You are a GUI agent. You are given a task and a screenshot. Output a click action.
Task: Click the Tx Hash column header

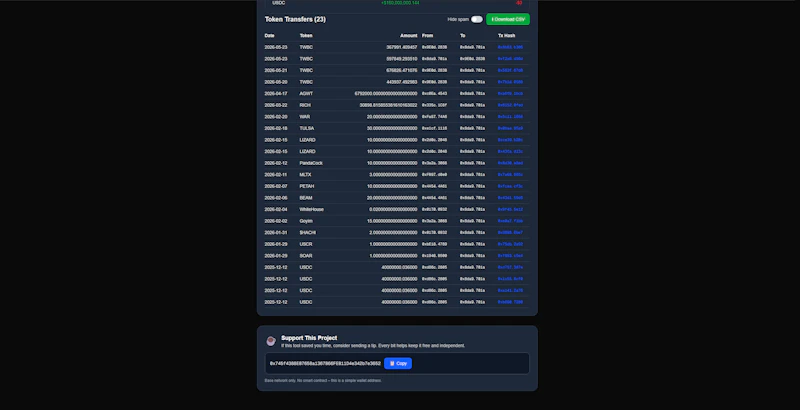[x=507, y=36]
